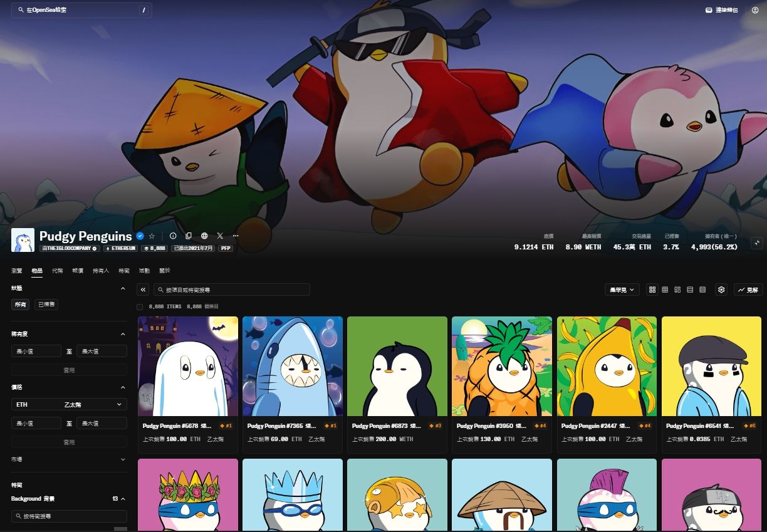Open the item view settings gear icon
Viewport: 767px width, 532px height.
(x=721, y=289)
